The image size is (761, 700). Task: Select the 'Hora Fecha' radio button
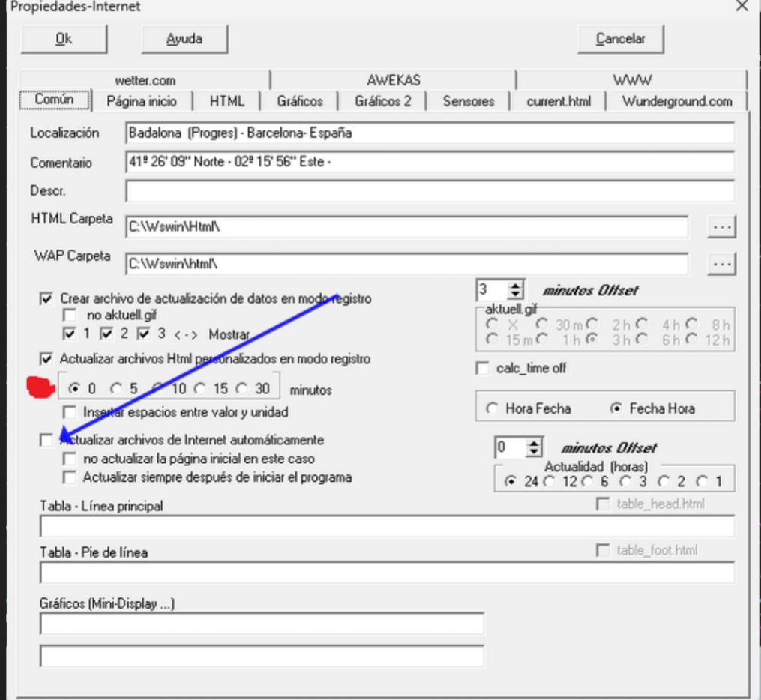click(493, 409)
